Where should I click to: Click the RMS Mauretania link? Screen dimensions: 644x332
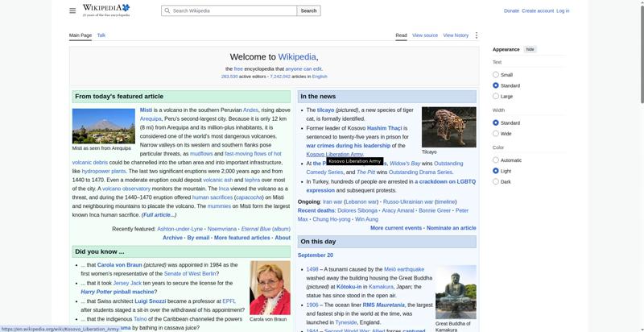tap(384, 305)
